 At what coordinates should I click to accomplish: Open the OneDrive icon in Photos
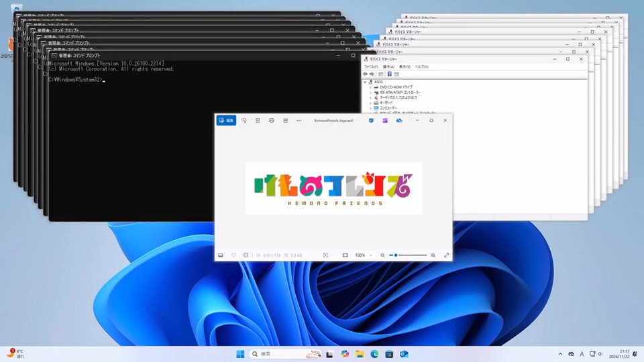tap(399, 121)
